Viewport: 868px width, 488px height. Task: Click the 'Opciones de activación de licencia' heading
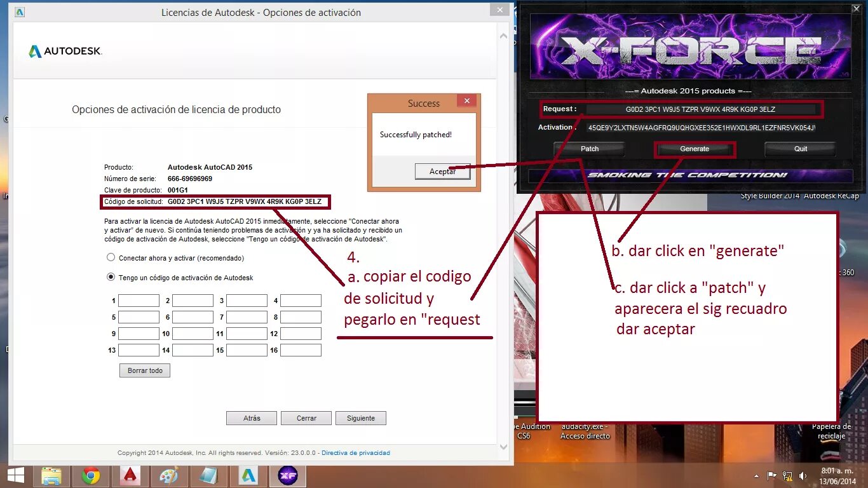176,109
